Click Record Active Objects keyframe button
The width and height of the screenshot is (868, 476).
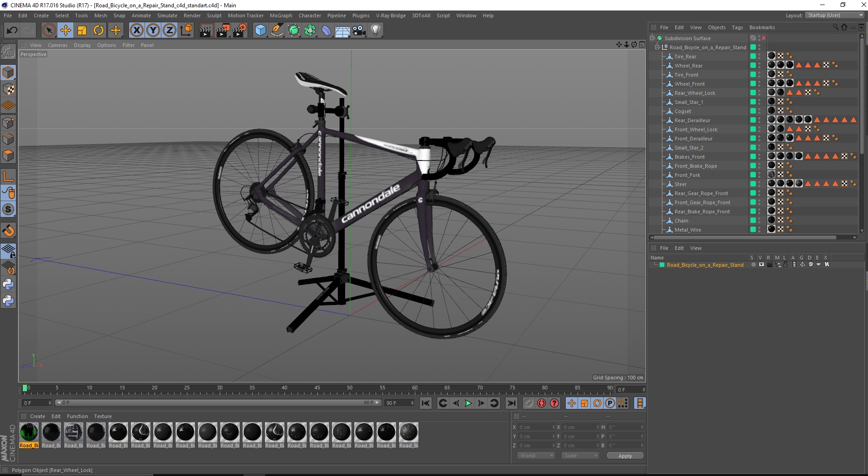tap(529, 403)
